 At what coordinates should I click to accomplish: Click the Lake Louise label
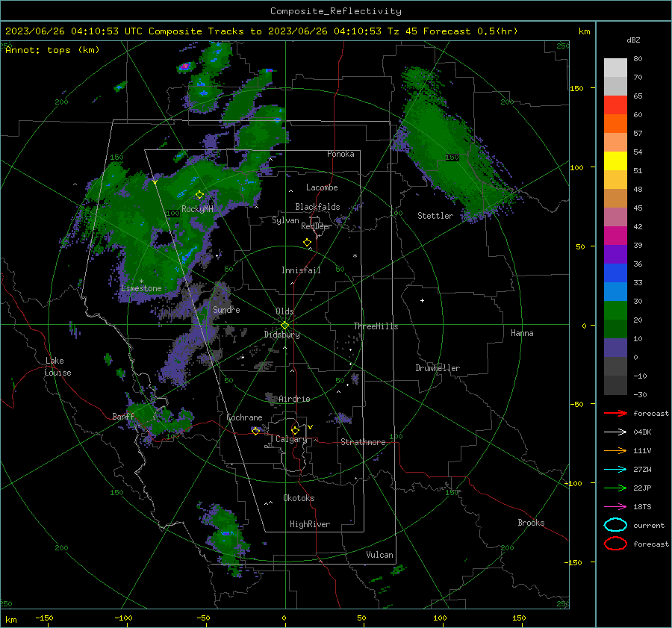tap(57, 367)
